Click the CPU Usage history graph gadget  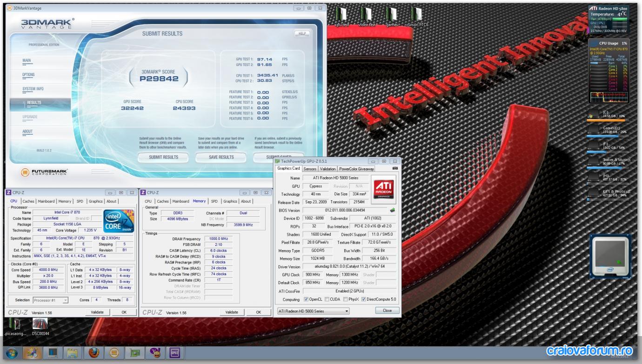609,97
